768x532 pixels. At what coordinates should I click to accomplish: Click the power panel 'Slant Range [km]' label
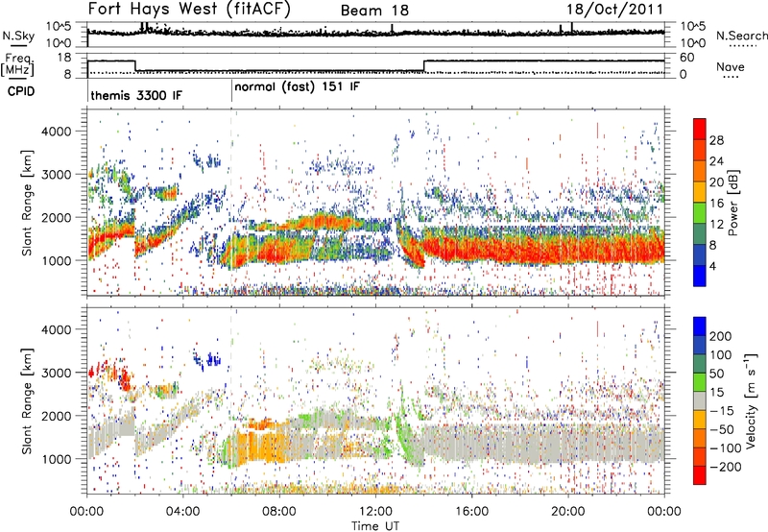27,203
